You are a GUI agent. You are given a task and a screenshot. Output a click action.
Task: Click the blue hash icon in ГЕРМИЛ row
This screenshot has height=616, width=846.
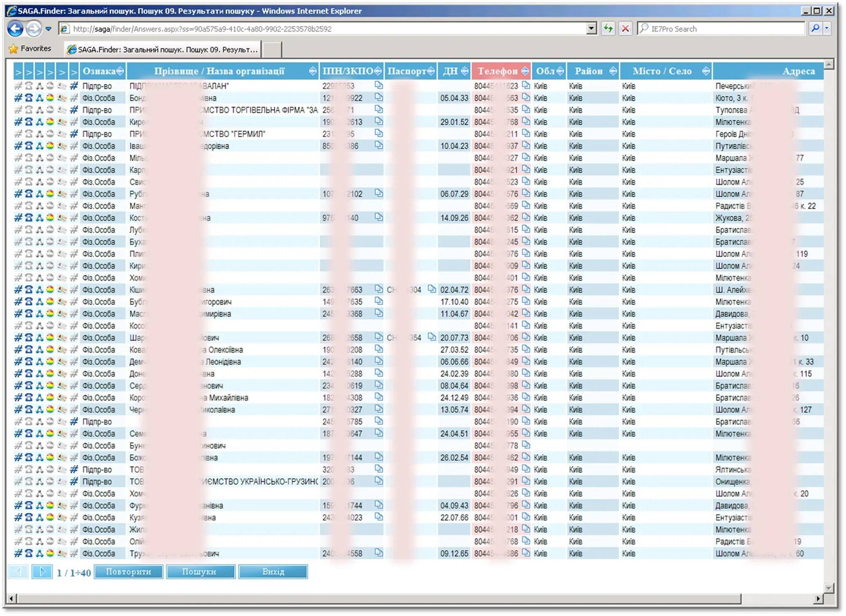click(74, 134)
